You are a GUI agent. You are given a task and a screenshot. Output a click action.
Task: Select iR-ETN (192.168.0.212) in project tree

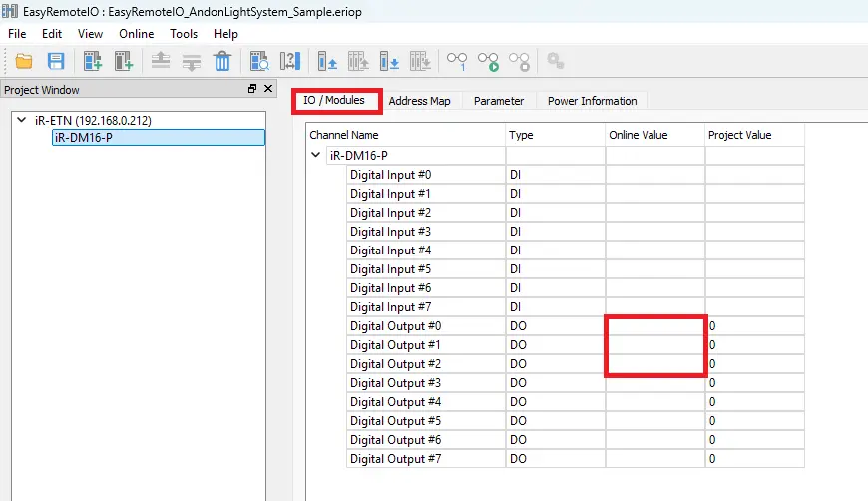click(x=93, y=120)
